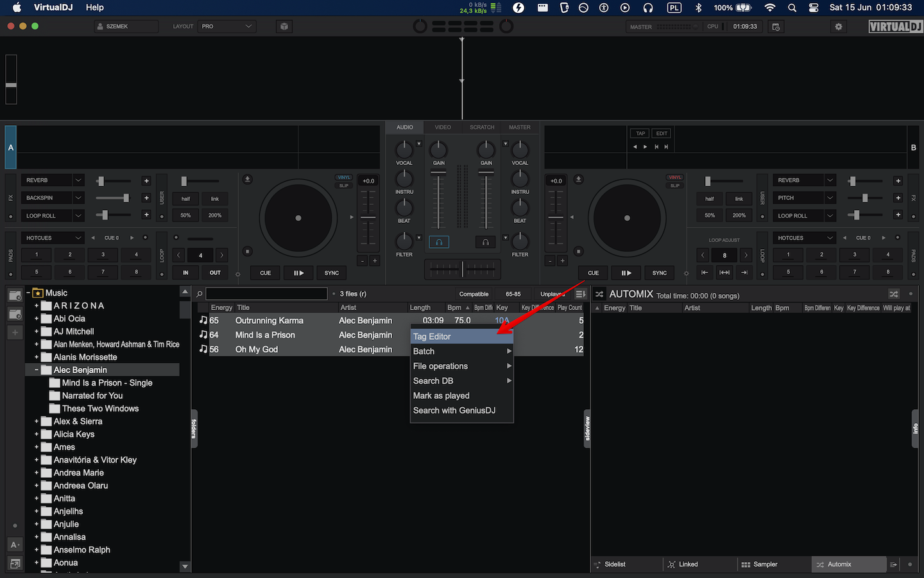Open Tag Editor from context menu
Viewport: 924px width, 578px height.
(x=462, y=337)
